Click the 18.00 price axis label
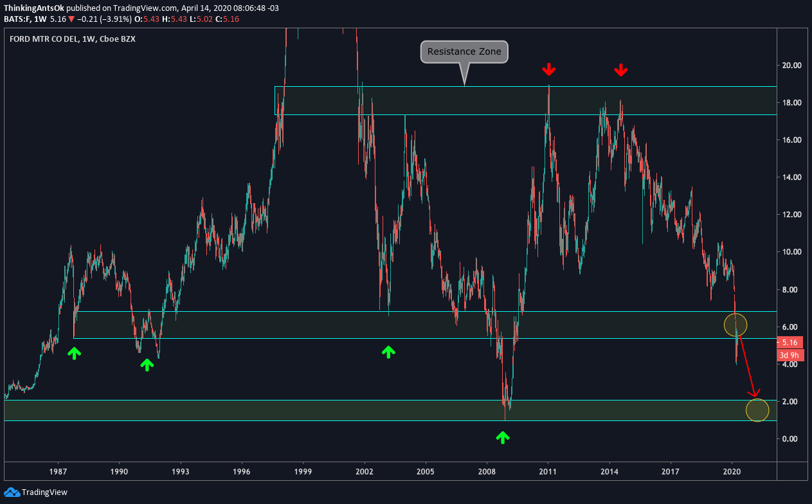The width and height of the screenshot is (812, 504). point(791,103)
